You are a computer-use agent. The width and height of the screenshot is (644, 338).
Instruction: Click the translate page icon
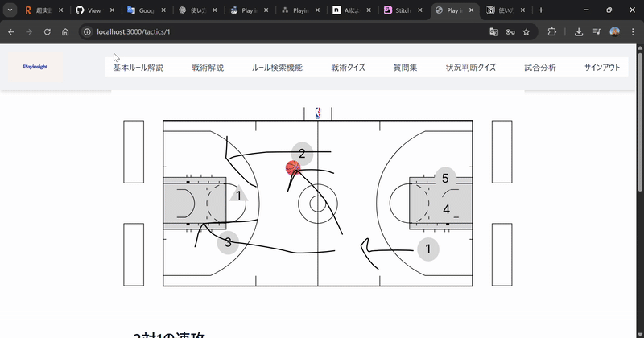coord(494,32)
